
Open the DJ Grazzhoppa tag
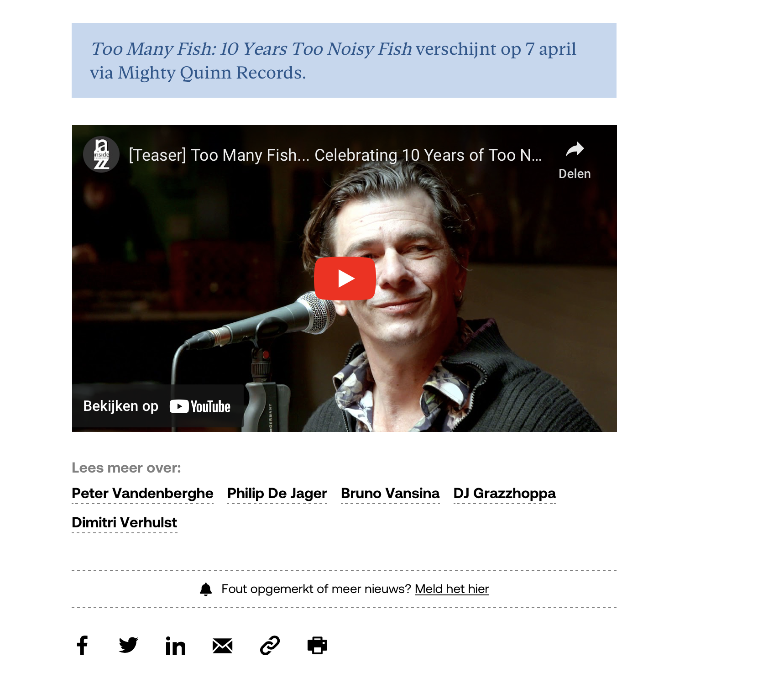point(505,493)
